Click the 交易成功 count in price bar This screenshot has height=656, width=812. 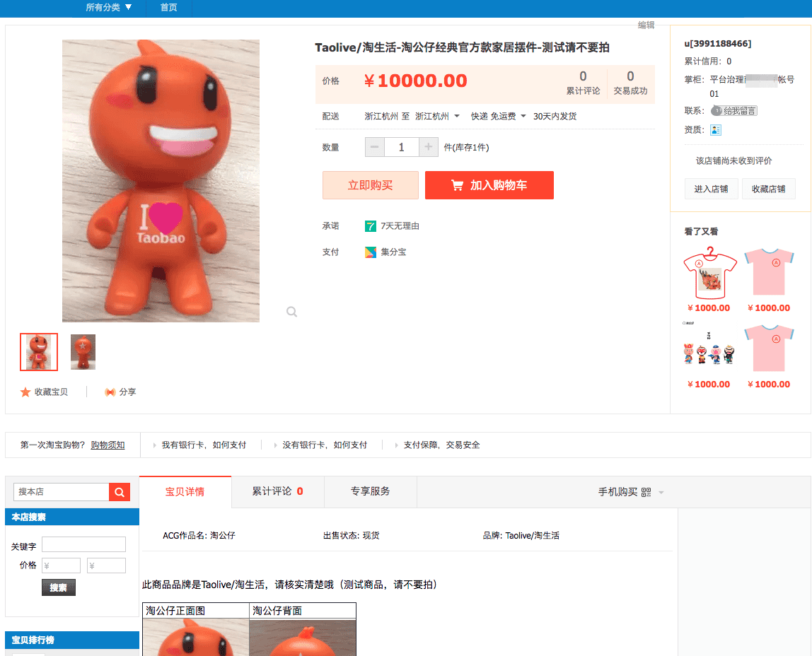click(x=630, y=83)
